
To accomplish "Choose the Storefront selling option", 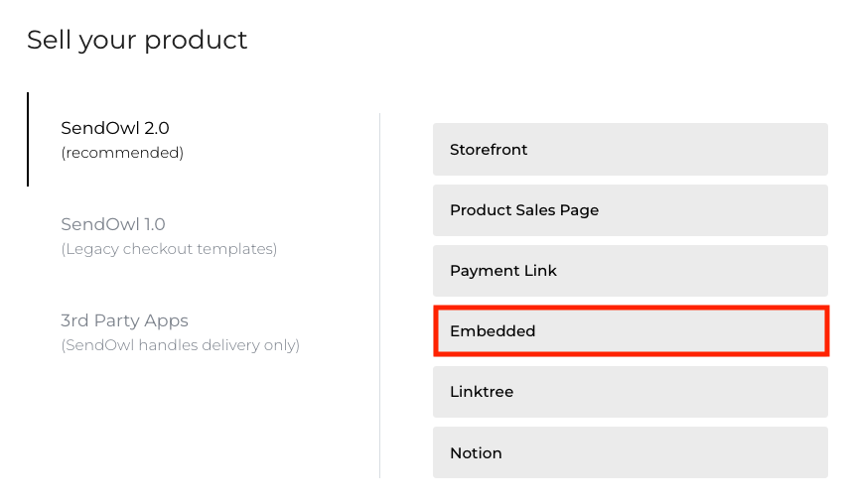I will tap(489, 150).
